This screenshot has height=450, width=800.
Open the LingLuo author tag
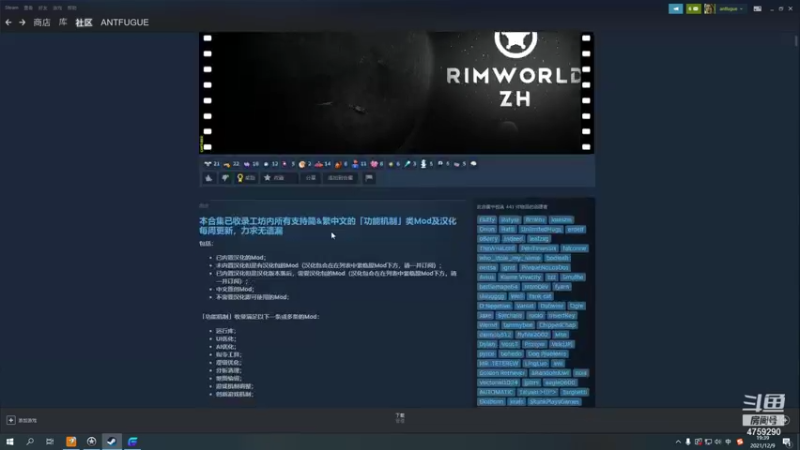coord(535,364)
